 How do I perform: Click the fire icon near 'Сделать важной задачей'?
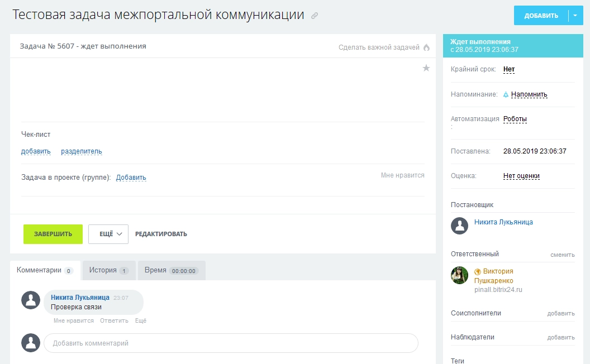pyautogui.click(x=426, y=47)
